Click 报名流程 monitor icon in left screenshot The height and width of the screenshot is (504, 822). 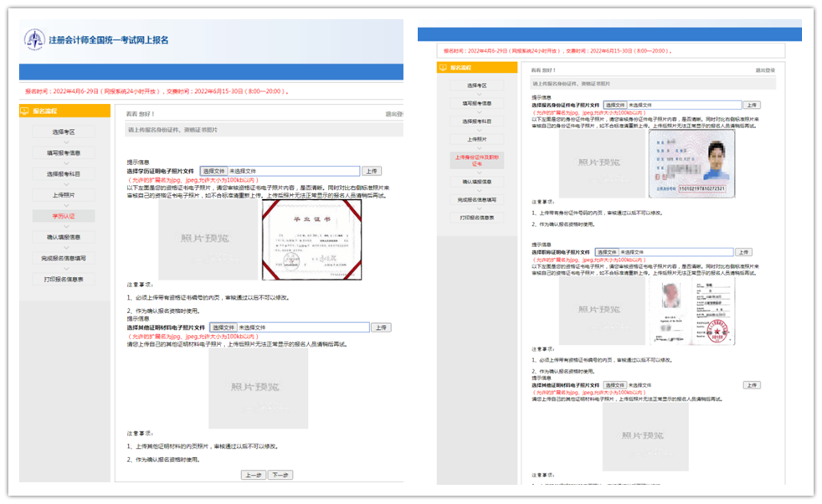(25, 111)
